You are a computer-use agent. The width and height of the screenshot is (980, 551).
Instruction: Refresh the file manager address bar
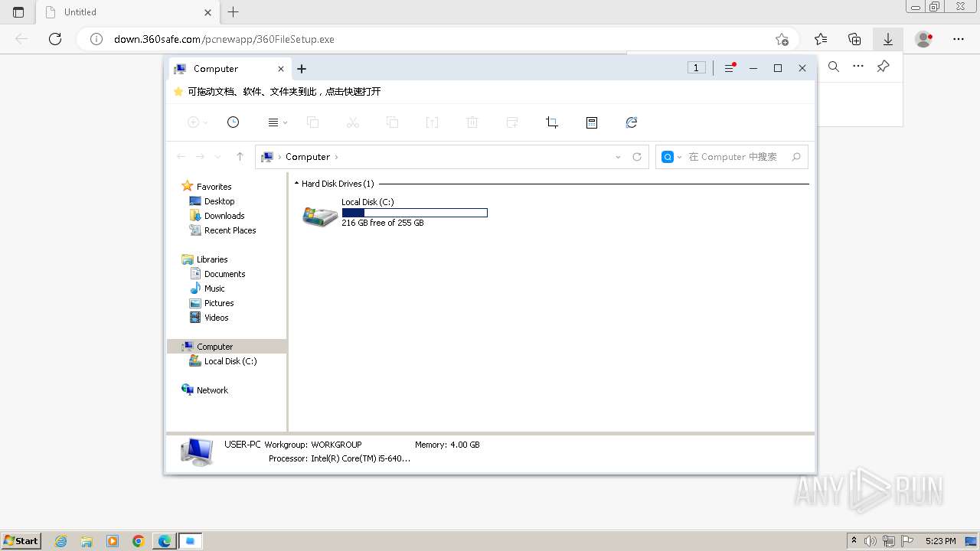[x=637, y=157]
